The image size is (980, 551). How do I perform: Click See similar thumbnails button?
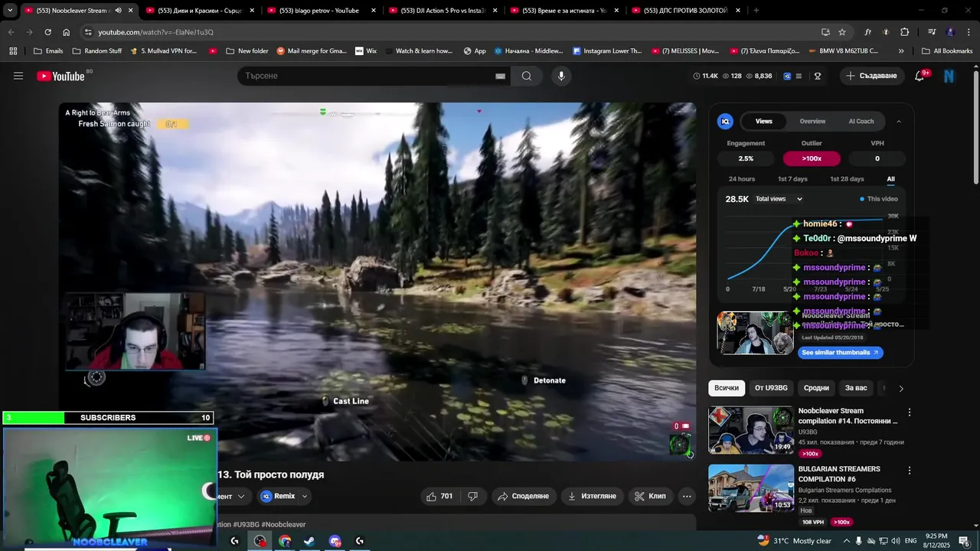coord(840,353)
